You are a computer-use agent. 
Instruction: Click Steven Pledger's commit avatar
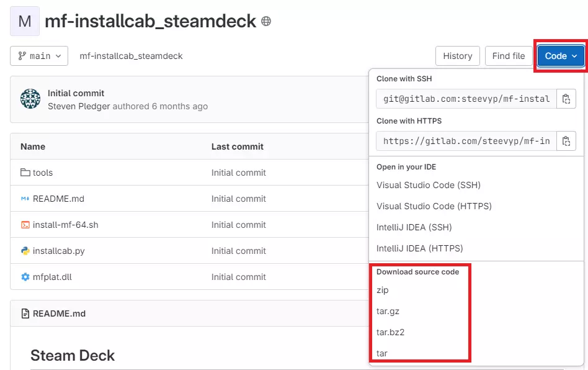30,99
